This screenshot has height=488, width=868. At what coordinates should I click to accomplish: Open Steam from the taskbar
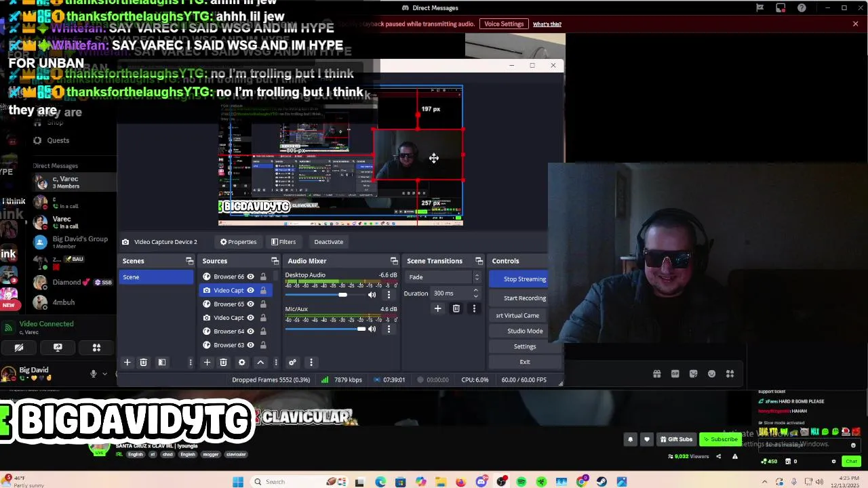coord(601,482)
